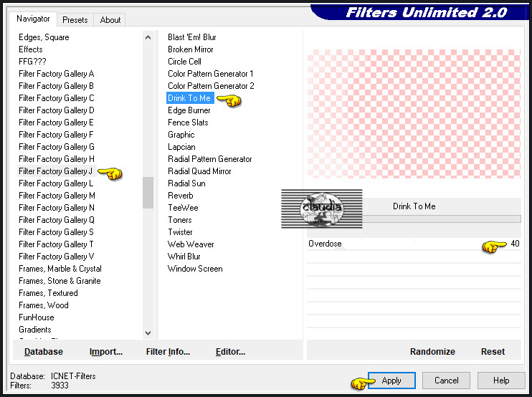Choose Color Pattern Generator 2

[x=211, y=86]
